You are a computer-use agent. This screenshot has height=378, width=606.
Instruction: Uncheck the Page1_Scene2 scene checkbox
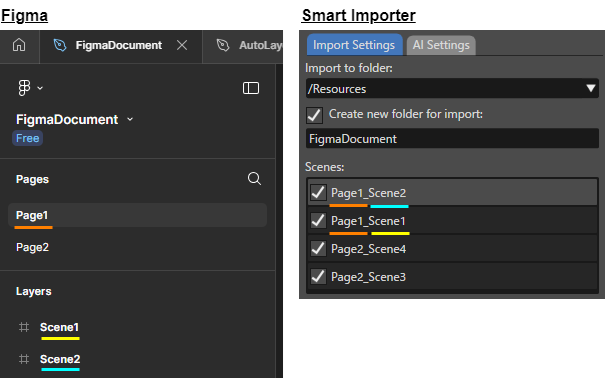pos(318,192)
